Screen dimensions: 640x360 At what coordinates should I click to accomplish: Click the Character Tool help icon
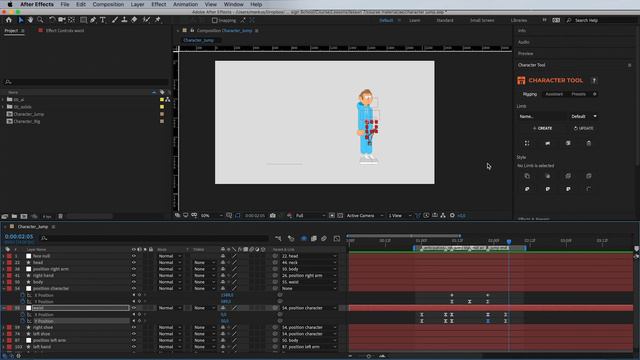(594, 80)
